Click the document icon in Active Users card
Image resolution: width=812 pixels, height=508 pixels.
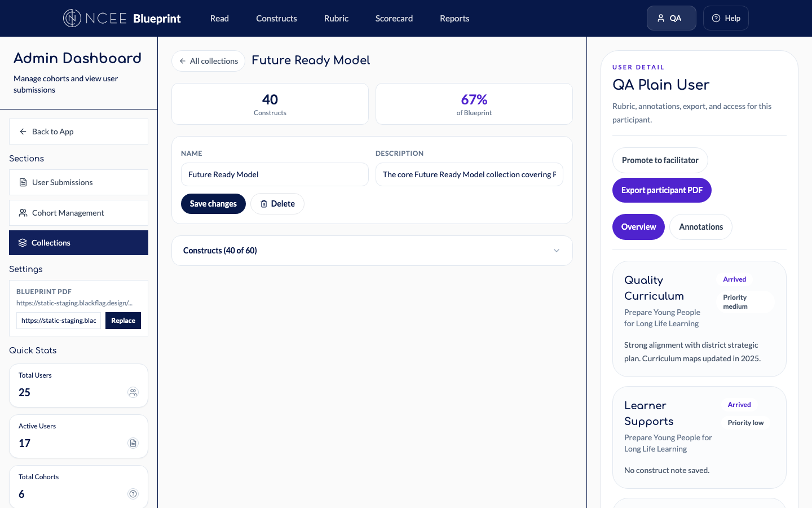pyautogui.click(x=133, y=443)
